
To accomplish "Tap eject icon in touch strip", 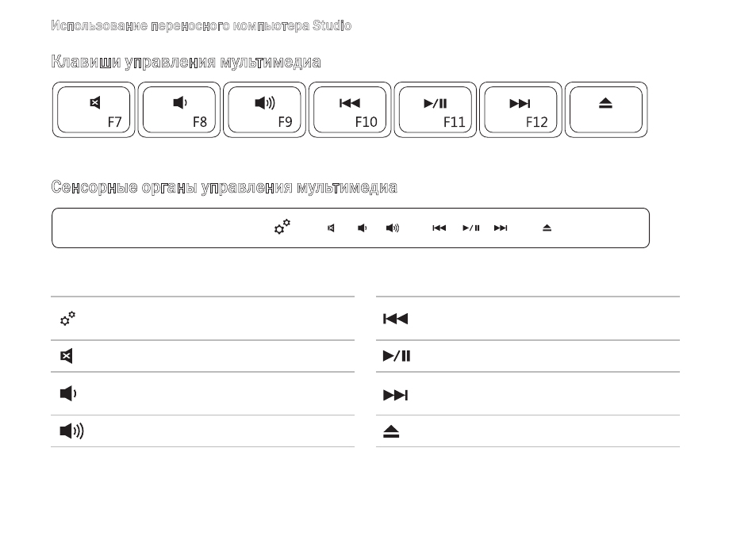I will (x=547, y=228).
